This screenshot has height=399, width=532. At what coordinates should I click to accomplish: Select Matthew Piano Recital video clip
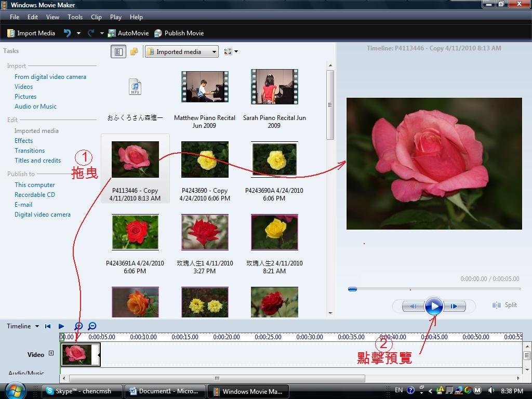[205, 87]
